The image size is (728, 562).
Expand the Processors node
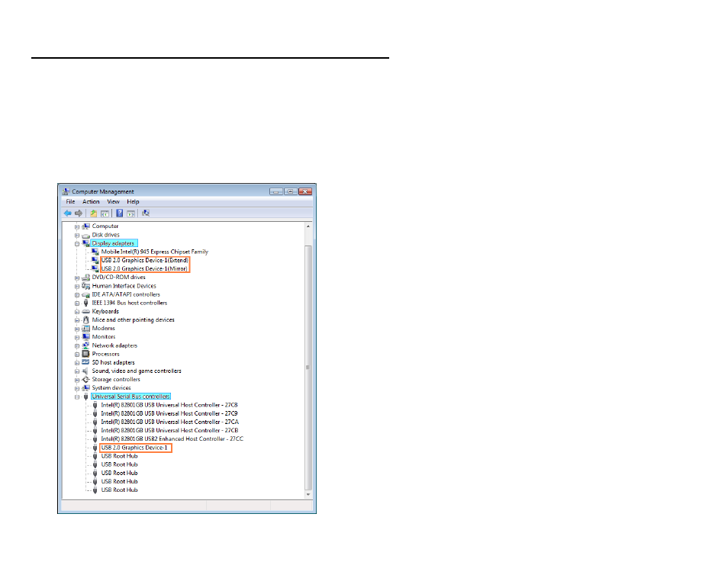77,355
